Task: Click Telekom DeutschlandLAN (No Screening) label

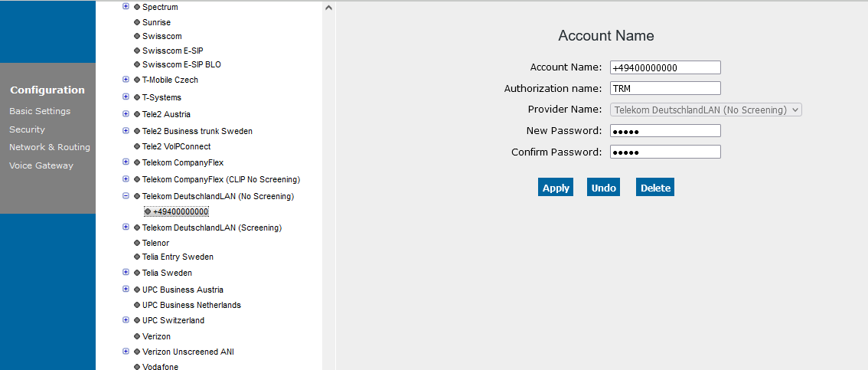Action: click(218, 196)
